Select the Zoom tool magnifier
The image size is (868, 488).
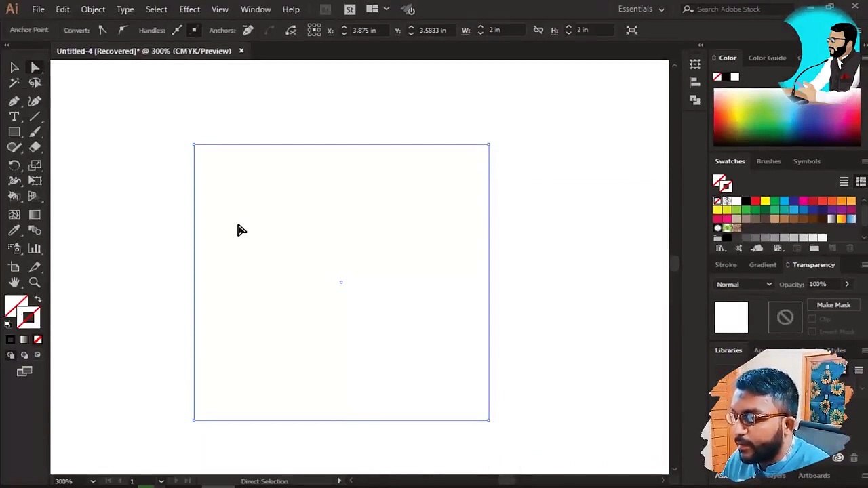[x=35, y=283]
